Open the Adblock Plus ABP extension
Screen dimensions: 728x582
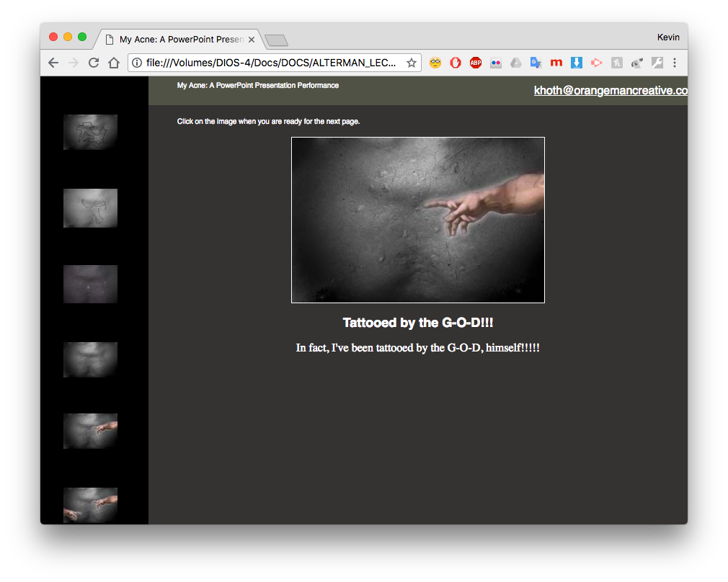[476, 63]
